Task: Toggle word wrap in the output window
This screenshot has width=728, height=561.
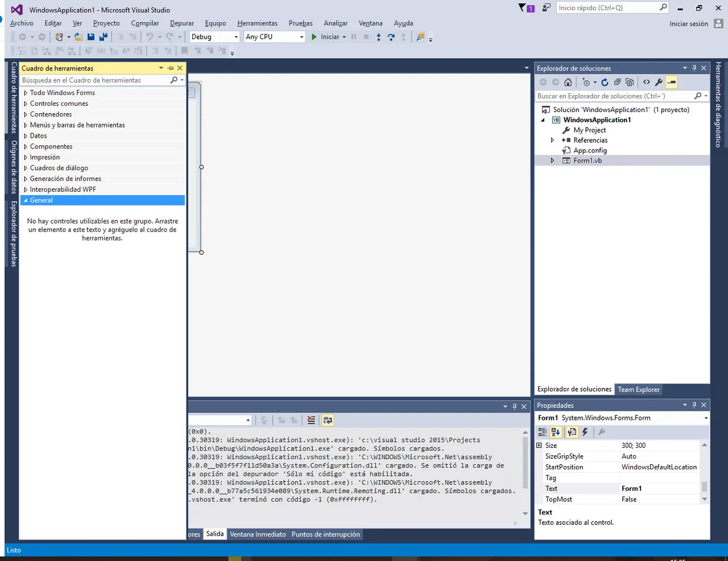Action: [328, 420]
